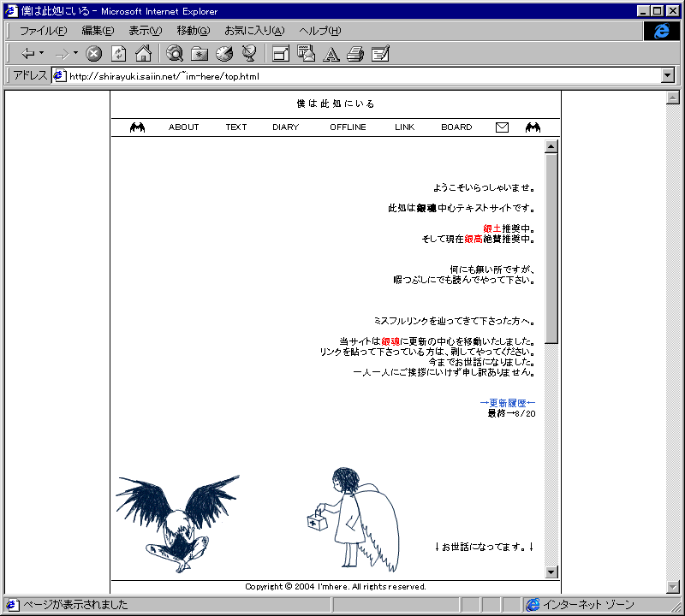Go to the home page via the house icon

[x=143, y=54]
